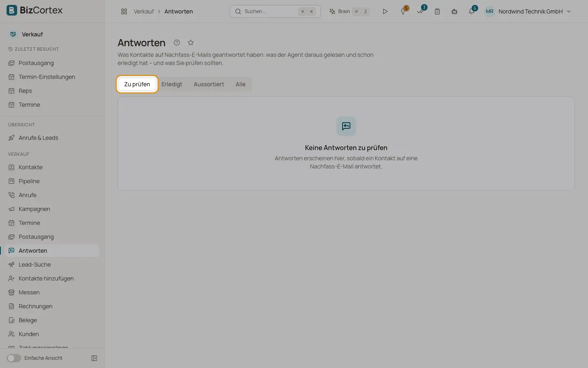Focus the Suchen search field
Screen dimensions: 588x368
pyautogui.click(x=275, y=11)
